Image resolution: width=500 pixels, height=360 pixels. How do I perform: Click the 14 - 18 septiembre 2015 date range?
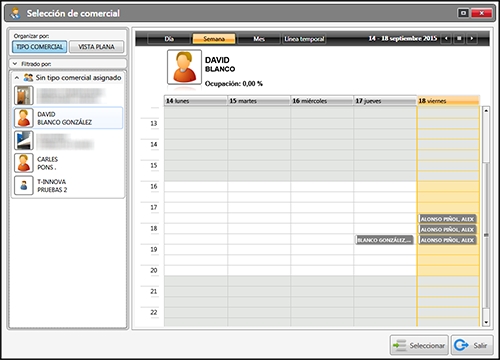pyautogui.click(x=403, y=39)
